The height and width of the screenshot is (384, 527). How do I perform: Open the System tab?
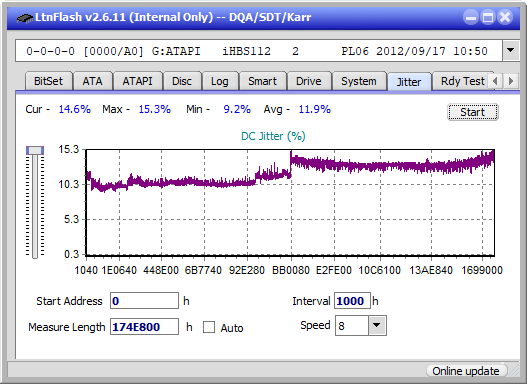[x=359, y=81]
